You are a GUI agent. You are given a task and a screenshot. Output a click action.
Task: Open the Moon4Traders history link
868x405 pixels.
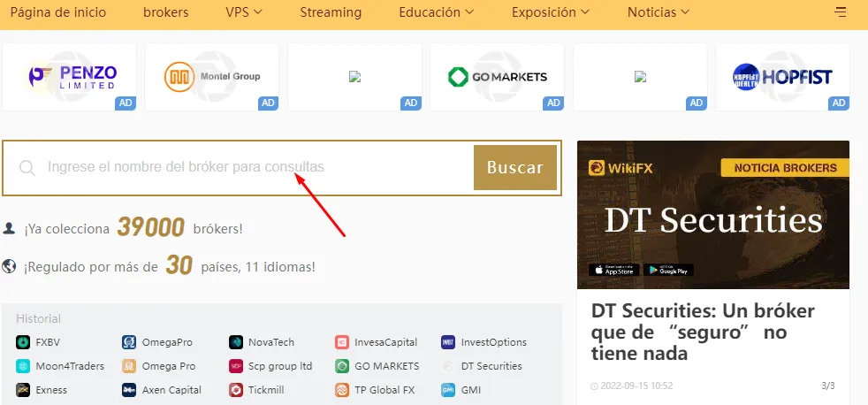point(70,366)
